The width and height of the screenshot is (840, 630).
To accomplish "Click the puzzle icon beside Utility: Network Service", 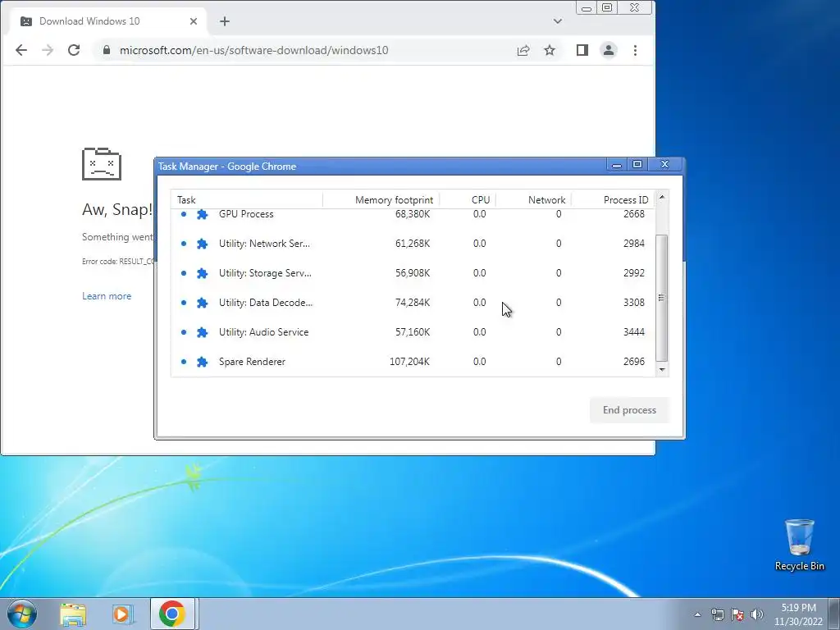I will (202, 244).
